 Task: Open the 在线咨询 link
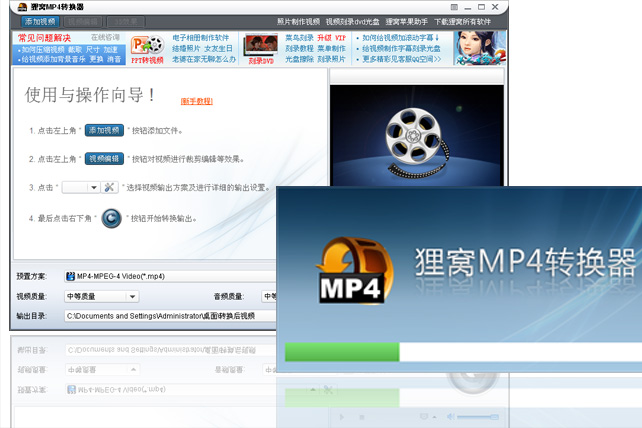pos(105,37)
